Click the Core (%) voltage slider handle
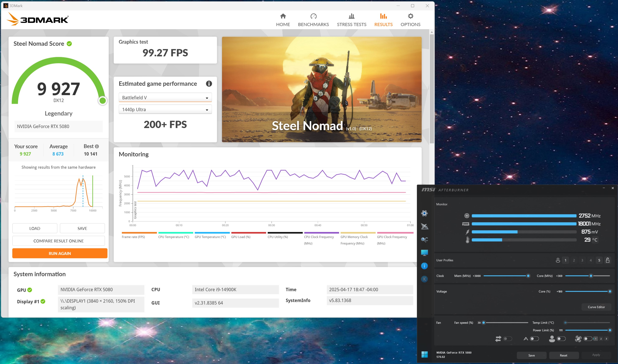This screenshot has height=364, width=618. tap(610, 291)
